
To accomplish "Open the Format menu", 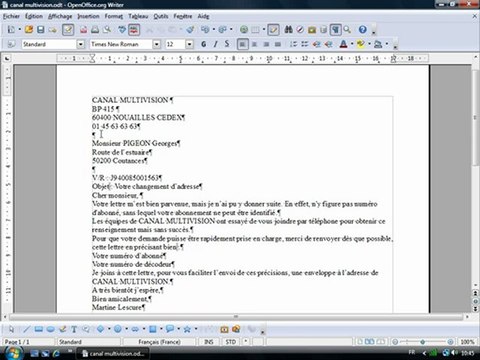I will click(x=114, y=16).
